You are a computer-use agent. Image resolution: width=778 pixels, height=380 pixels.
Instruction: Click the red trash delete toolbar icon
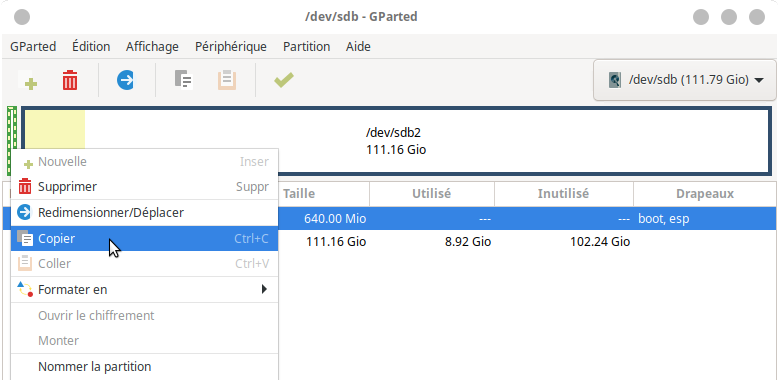click(70, 80)
